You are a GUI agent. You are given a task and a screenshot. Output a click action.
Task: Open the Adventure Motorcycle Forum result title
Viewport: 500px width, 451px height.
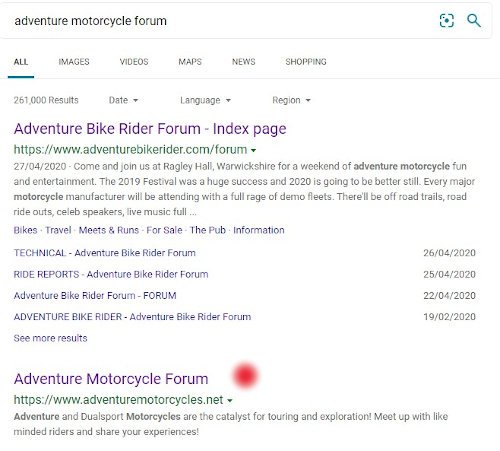tap(111, 379)
